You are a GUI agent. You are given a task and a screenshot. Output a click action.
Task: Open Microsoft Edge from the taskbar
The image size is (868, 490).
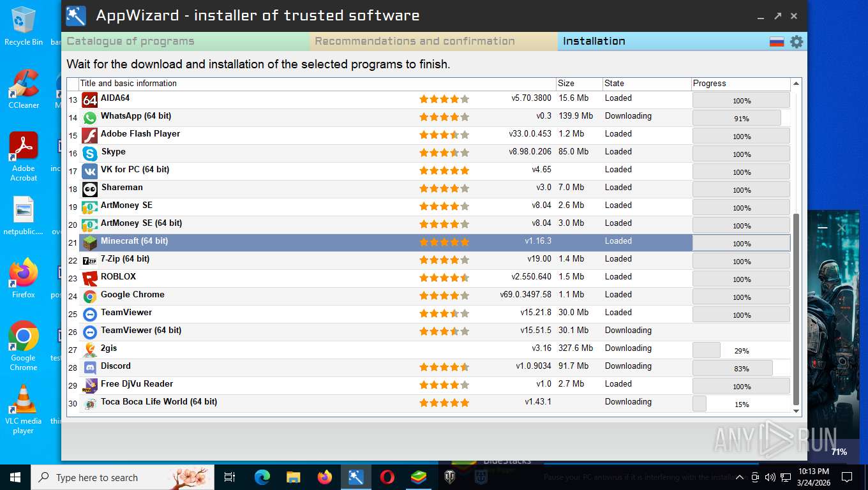tap(262, 477)
